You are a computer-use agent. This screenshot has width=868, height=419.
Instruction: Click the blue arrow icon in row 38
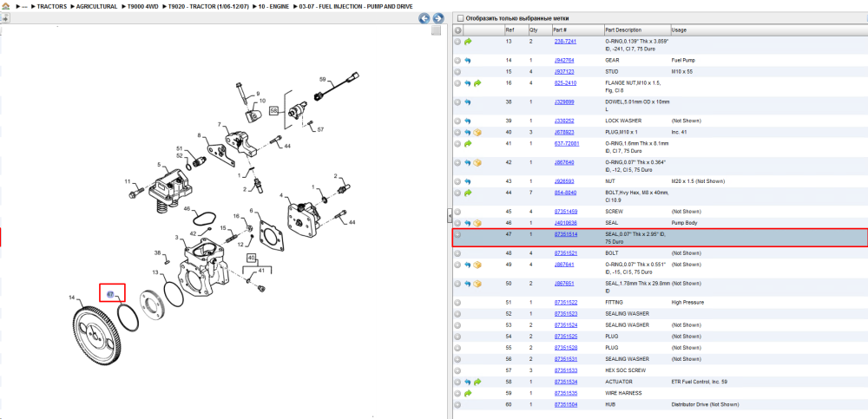tap(468, 101)
